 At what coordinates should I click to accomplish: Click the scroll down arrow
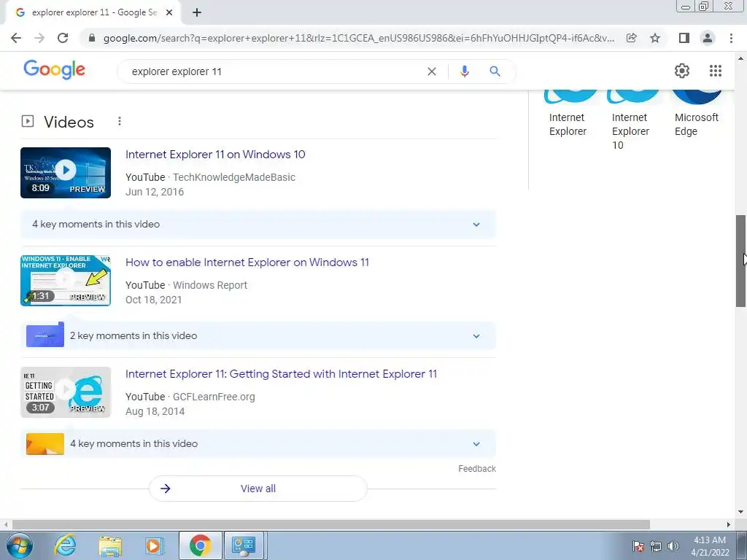pyautogui.click(x=740, y=512)
